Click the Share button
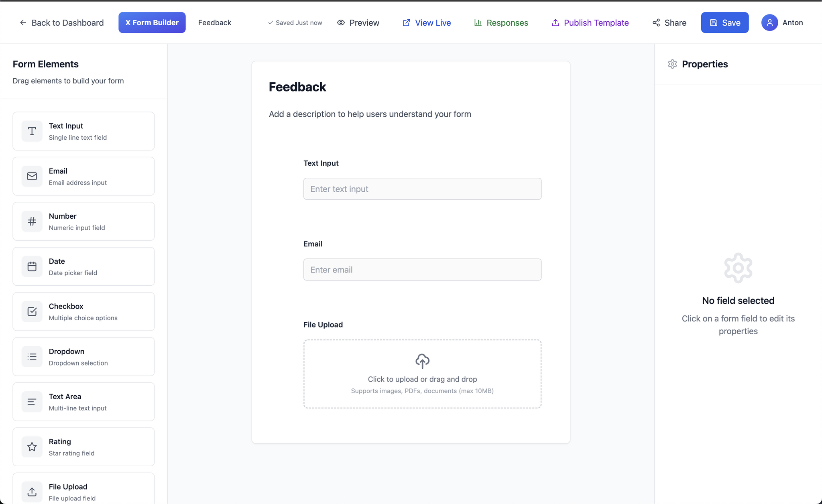This screenshot has width=822, height=504. tap(669, 22)
